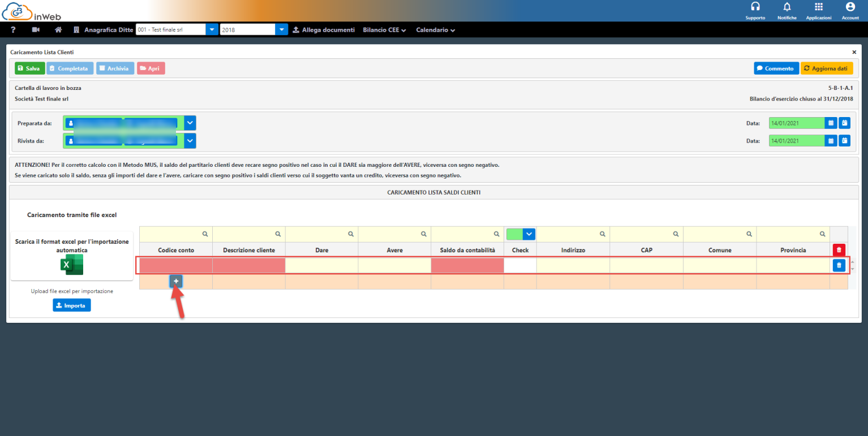Delete first row using blue trash icon
Image resolution: width=868 pixels, height=436 pixels.
[x=839, y=265]
